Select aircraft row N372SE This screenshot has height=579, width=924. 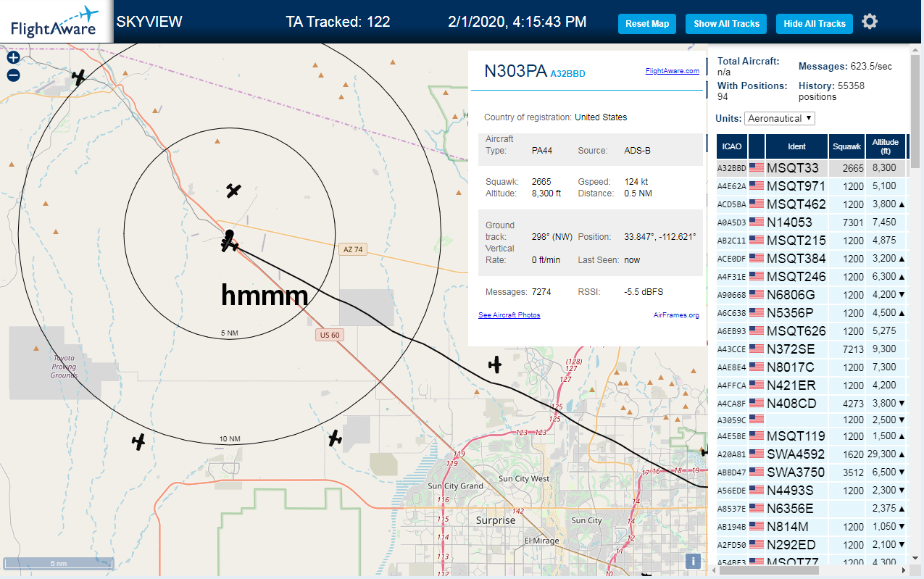point(812,349)
